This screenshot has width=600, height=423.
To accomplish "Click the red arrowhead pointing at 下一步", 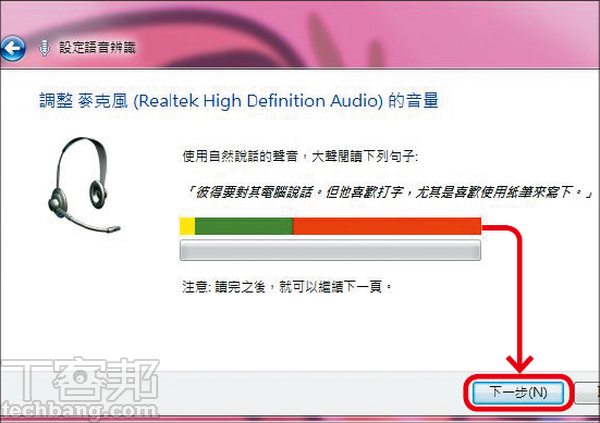I will pos(519,364).
